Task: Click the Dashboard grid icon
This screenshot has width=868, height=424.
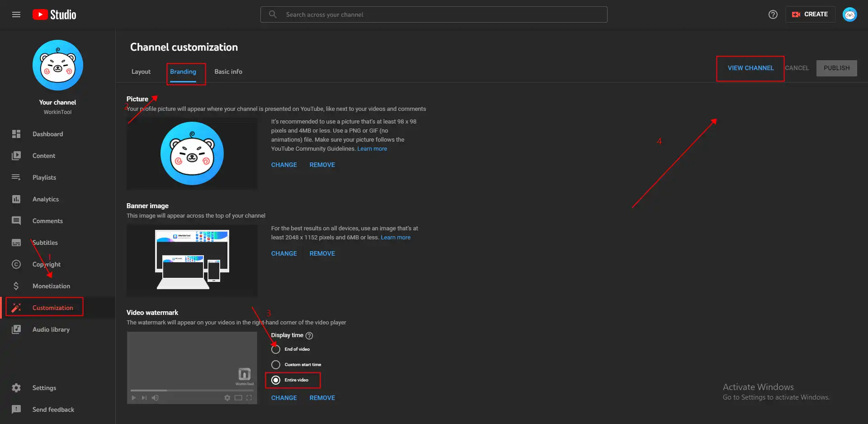Action: point(16,134)
